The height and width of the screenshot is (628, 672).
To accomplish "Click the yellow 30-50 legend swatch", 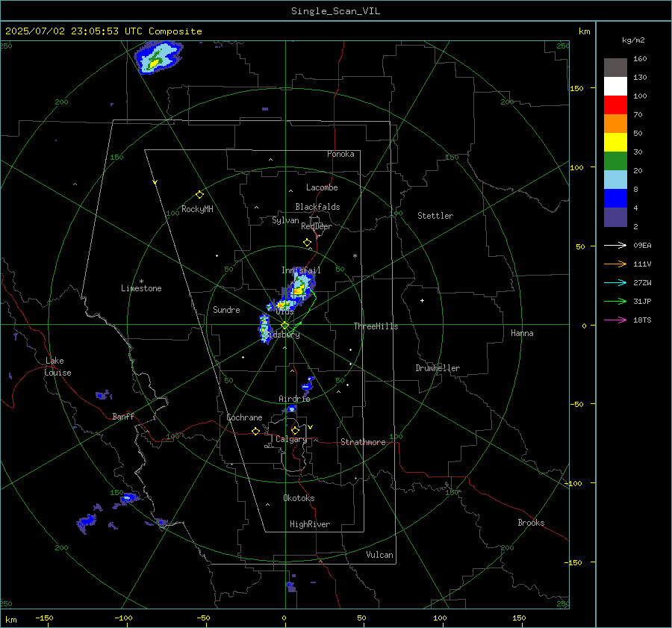I will point(615,143).
